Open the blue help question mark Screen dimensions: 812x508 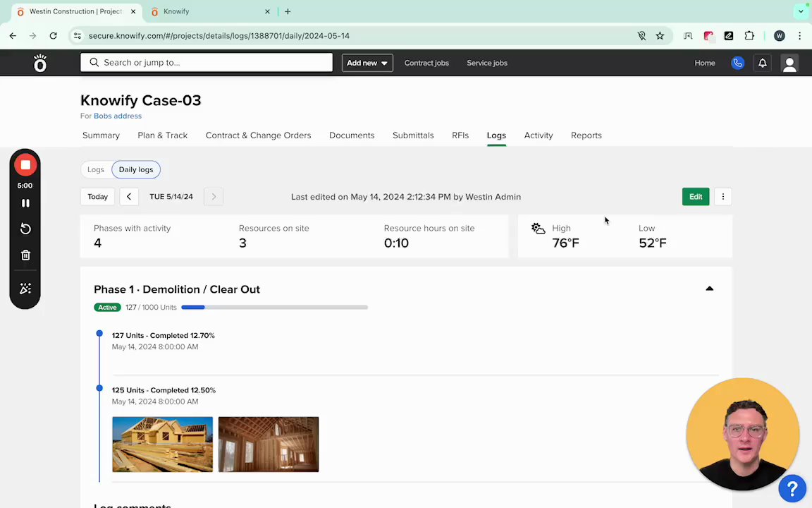(x=792, y=488)
